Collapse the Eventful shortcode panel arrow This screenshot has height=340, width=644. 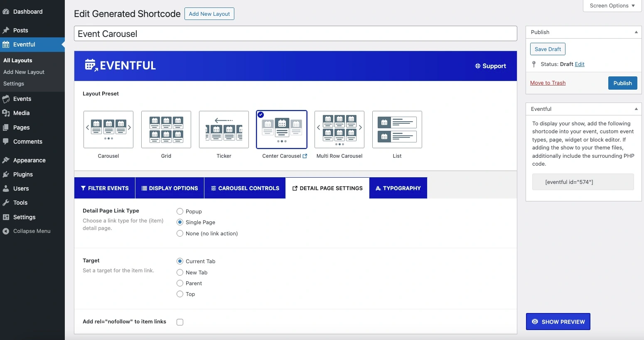[x=636, y=109]
